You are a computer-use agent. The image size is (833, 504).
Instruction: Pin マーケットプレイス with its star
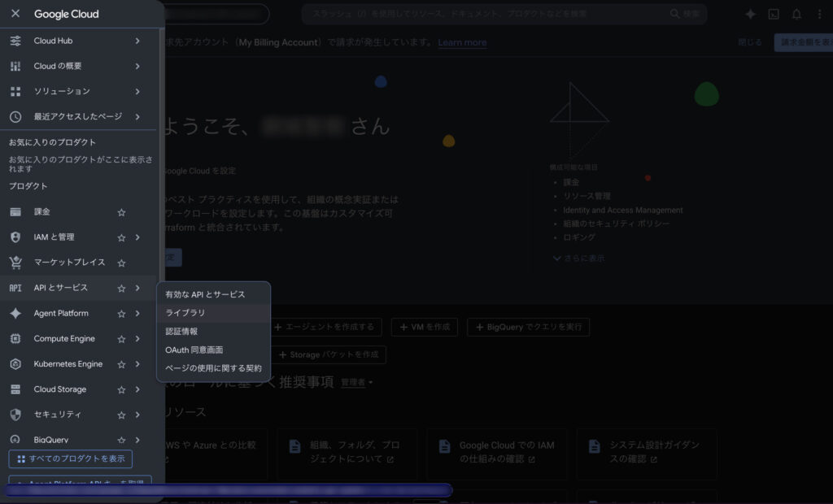click(x=121, y=263)
